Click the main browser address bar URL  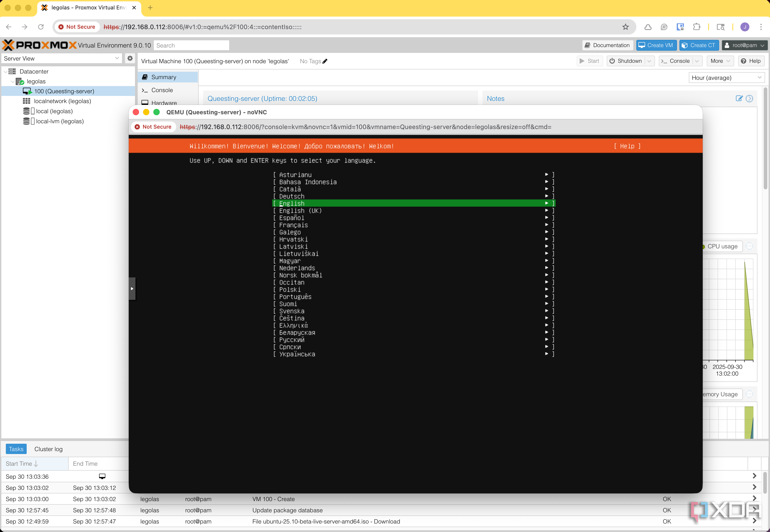(202, 27)
